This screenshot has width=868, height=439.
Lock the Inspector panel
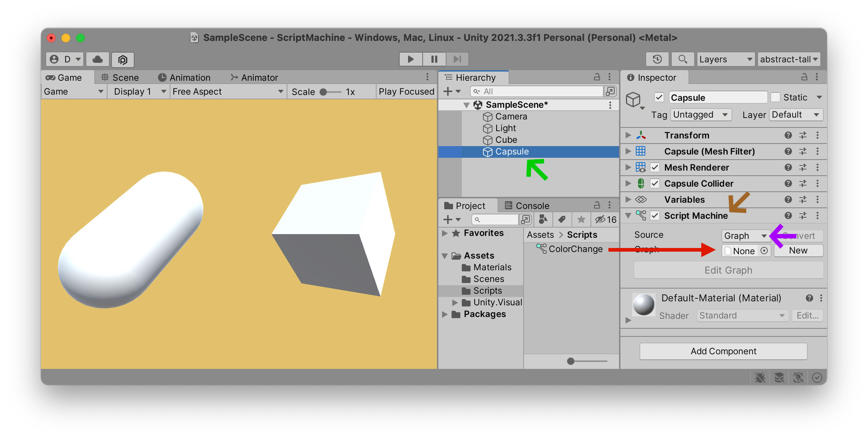point(804,77)
